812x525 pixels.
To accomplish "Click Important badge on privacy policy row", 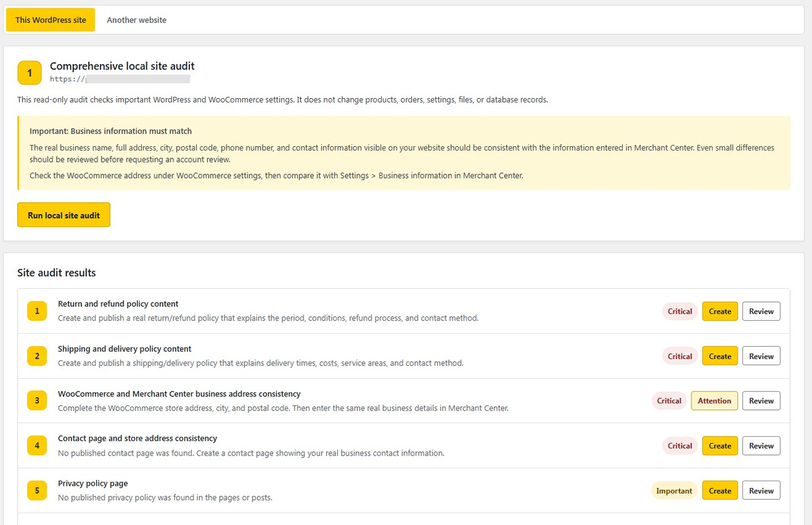I will point(674,491).
